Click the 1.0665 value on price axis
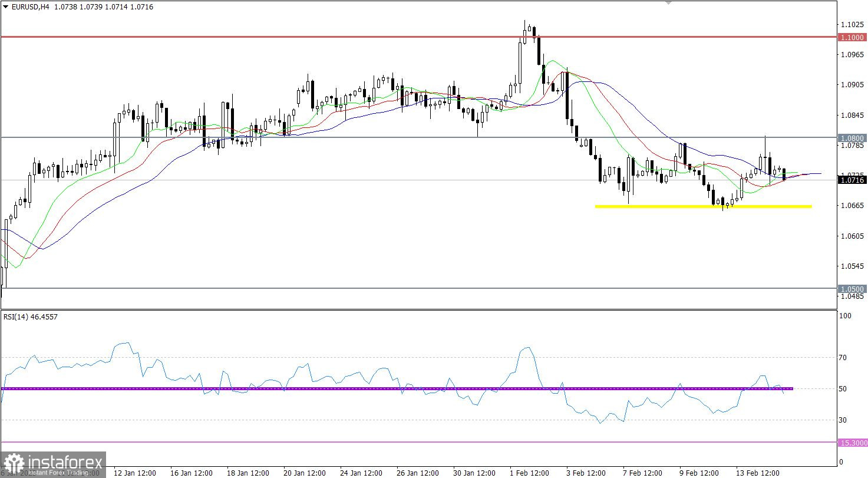The image size is (868, 478). point(853,206)
